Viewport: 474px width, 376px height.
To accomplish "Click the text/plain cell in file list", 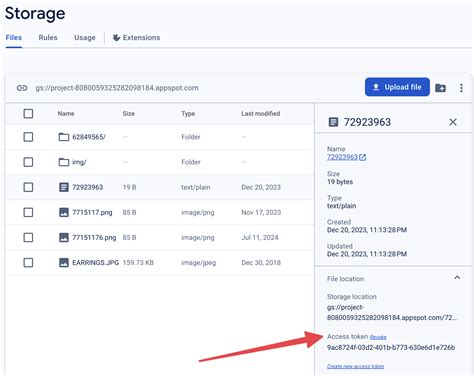I will 196,187.
